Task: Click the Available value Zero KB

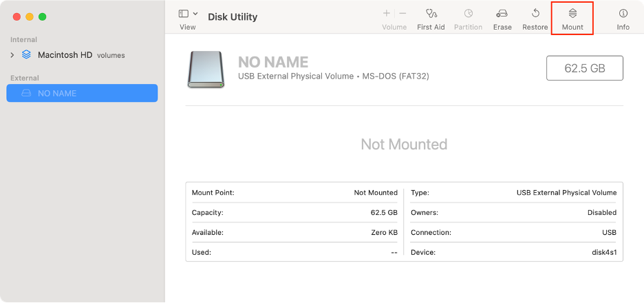Action: [384, 232]
